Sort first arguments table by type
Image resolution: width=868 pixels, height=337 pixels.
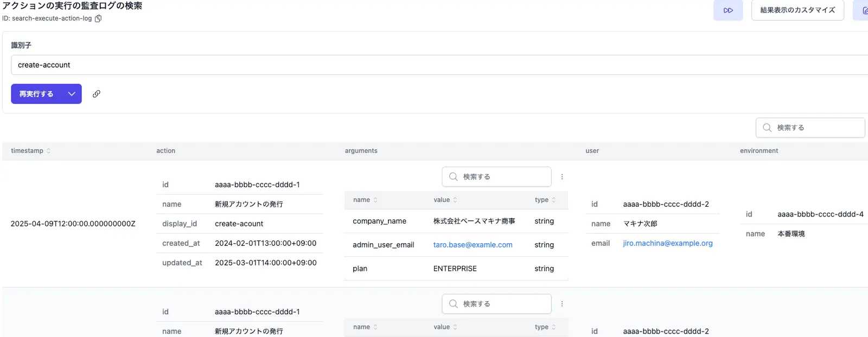point(554,200)
